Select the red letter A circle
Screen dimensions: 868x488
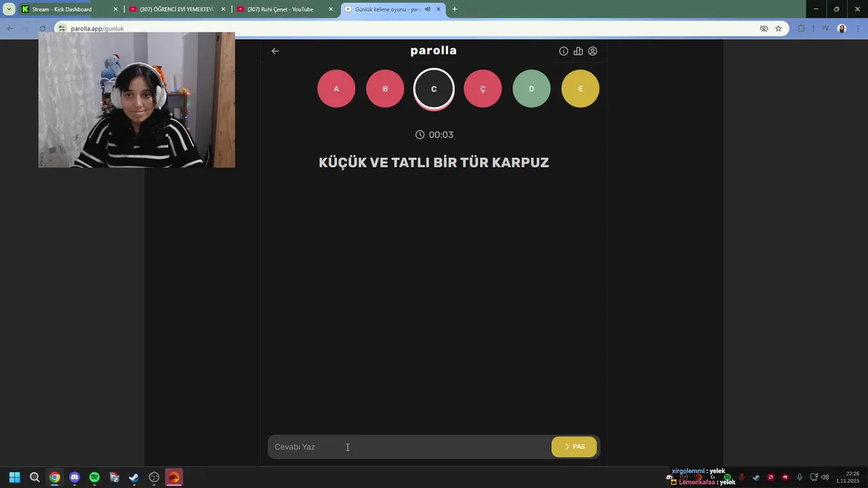pyautogui.click(x=336, y=89)
